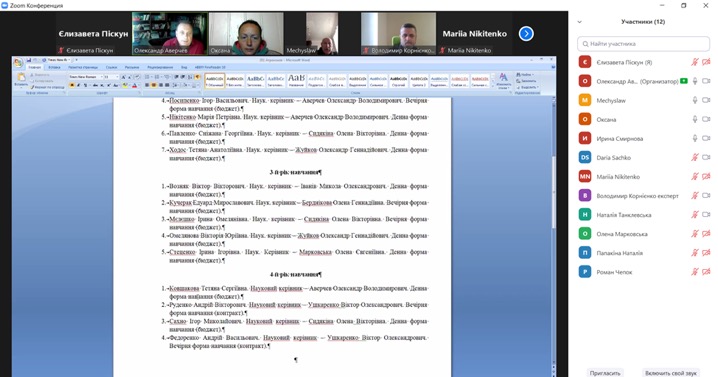Image resolution: width=718 pixels, height=377 pixels.
Task: Open the Вставка ribbon tab
Action: point(54,67)
